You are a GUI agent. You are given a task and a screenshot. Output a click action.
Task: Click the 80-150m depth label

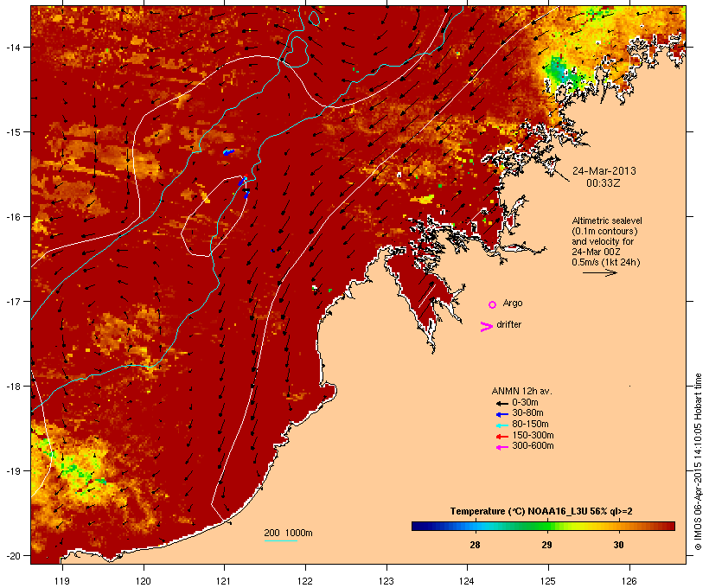[530, 424]
